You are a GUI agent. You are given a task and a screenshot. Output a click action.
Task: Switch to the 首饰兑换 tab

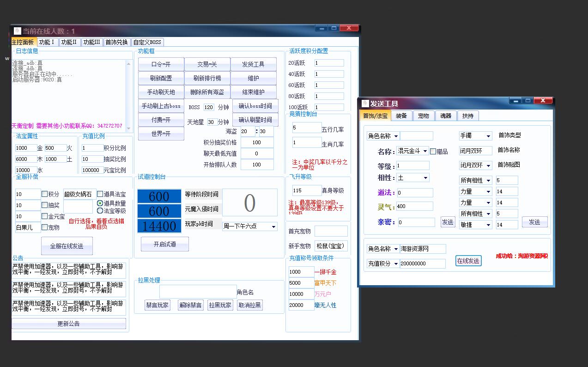[117, 42]
